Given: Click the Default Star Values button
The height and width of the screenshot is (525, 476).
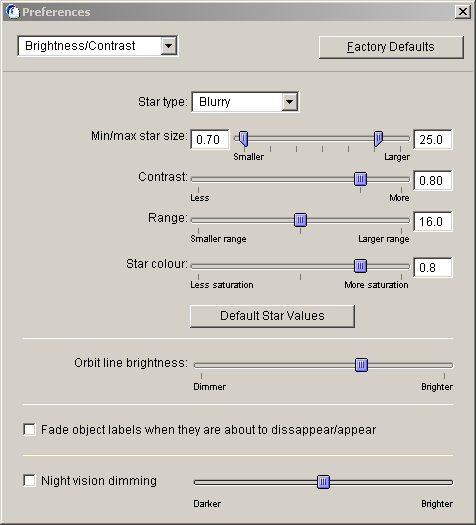Looking at the screenshot, I should point(272,316).
